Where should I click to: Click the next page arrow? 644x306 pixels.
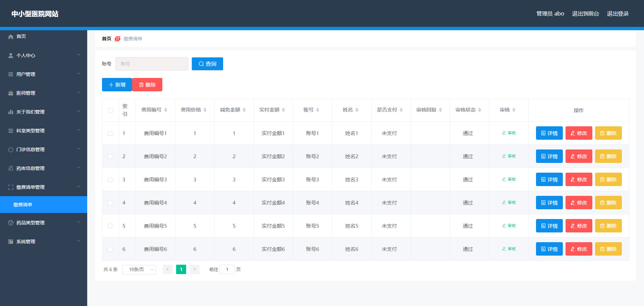pos(195,269)
